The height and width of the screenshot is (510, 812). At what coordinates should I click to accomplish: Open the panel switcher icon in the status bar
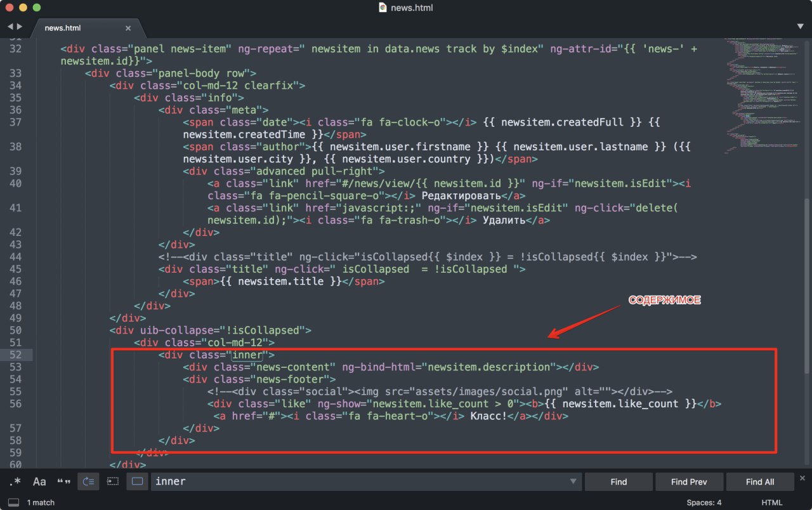pos(13,502)
